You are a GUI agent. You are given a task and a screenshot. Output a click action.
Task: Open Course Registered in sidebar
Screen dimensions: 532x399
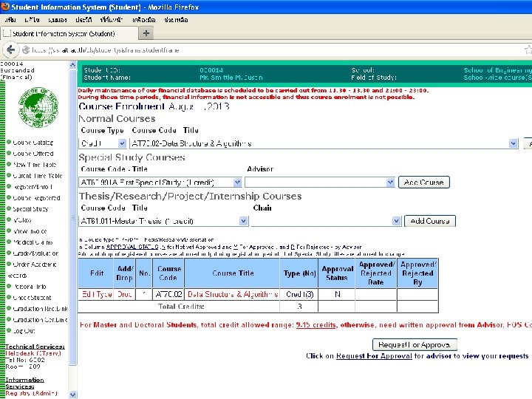(x=37, y=198)
